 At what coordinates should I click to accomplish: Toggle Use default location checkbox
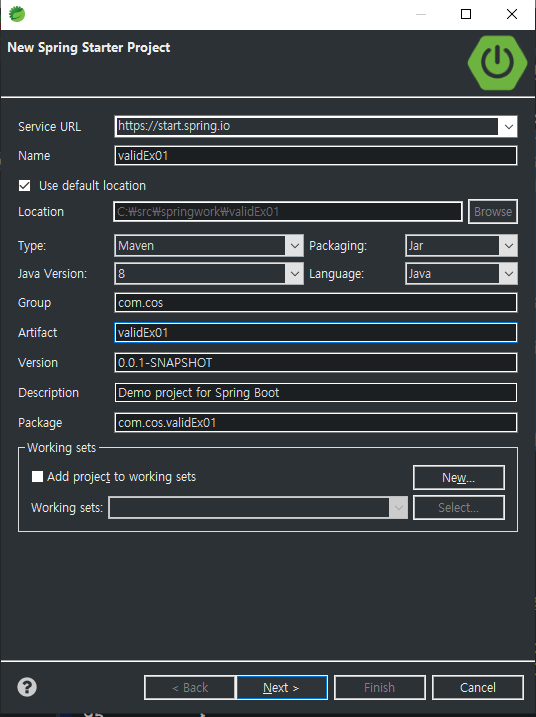(25, 186)
